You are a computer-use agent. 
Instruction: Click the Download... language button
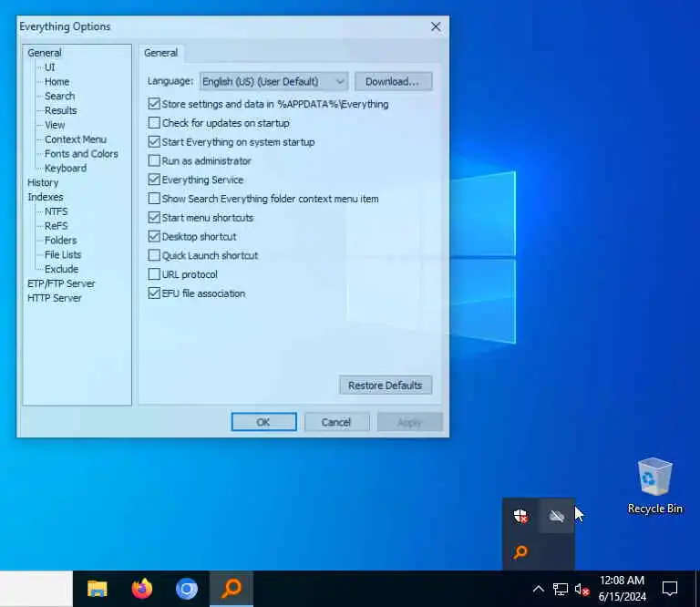coord(394,81)
